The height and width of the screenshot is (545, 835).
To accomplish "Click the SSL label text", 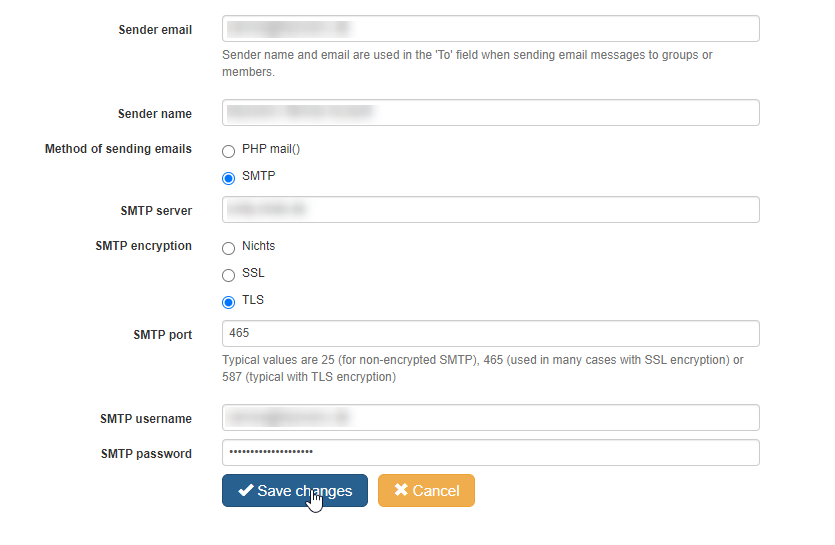I will pyautogui.click(x=253, y=273).
